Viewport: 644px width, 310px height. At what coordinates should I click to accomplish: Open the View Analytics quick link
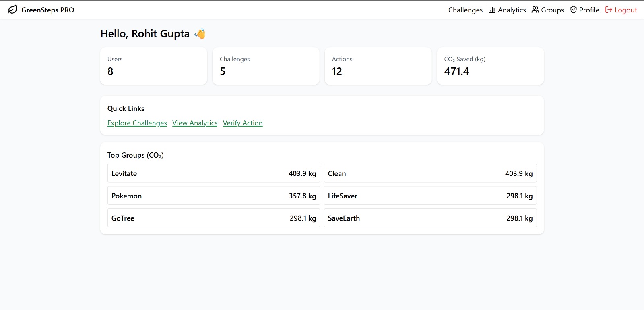click(x=195, y=123)
